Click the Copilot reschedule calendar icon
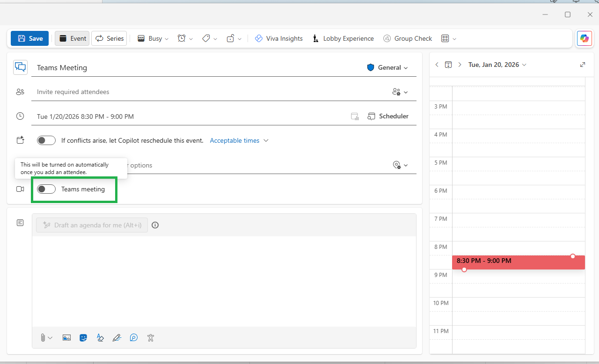This screenshot has height=364, width=599. pos(20,140)
